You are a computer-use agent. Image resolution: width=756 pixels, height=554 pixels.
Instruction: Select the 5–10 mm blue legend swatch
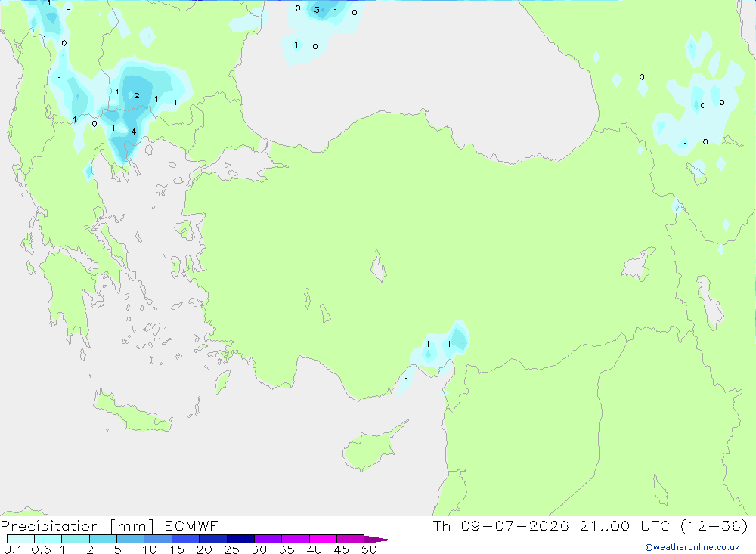coord(131,539)
